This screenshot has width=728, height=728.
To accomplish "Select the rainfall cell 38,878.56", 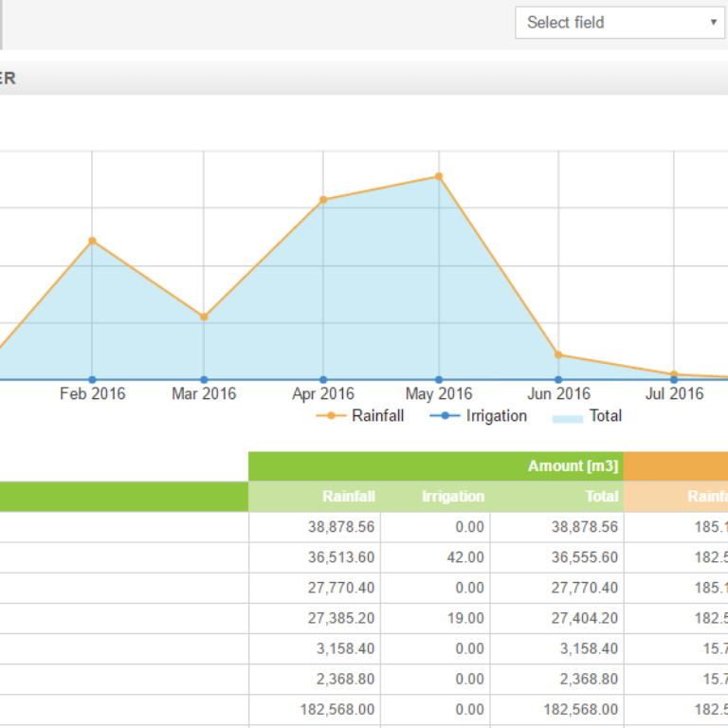I will (x=315, y=527).
